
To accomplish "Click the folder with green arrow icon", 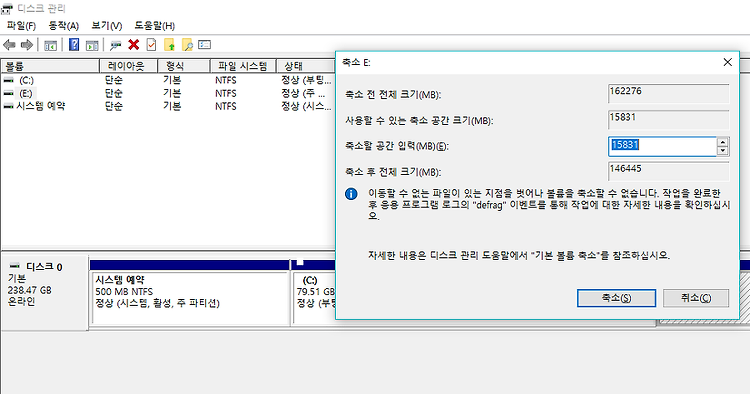I will [x=169, y=45].
